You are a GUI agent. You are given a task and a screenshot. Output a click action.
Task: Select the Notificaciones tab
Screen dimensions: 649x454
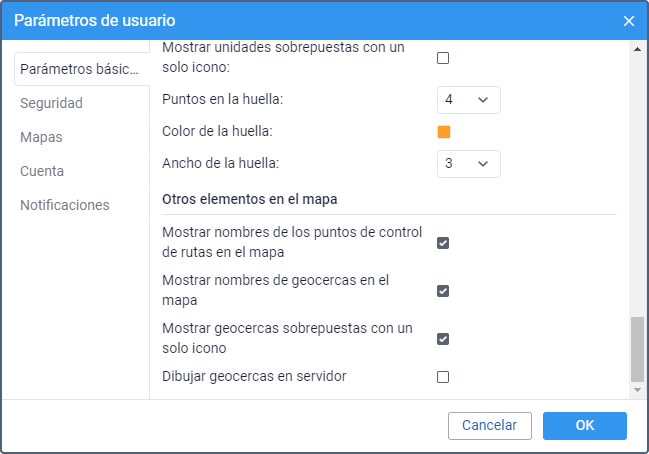point(65,205)
